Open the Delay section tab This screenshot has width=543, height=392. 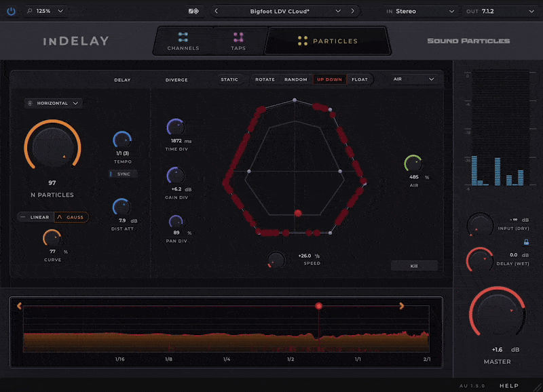pos(122,80)
